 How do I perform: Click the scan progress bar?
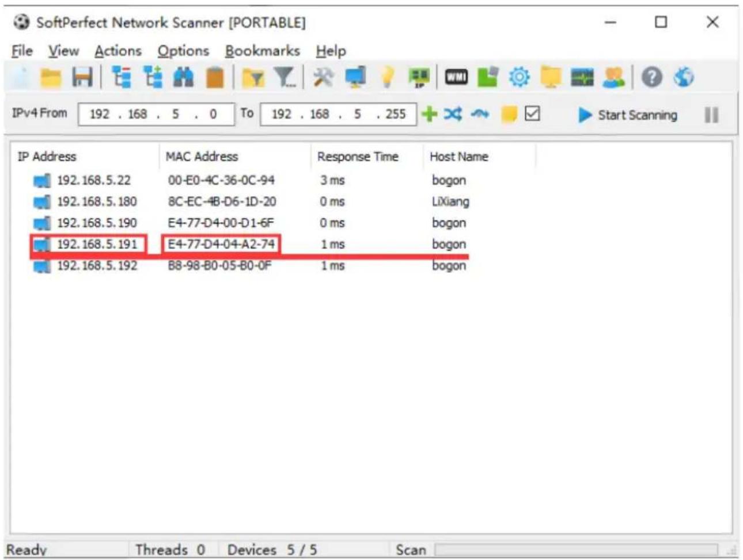coord(576,550)
